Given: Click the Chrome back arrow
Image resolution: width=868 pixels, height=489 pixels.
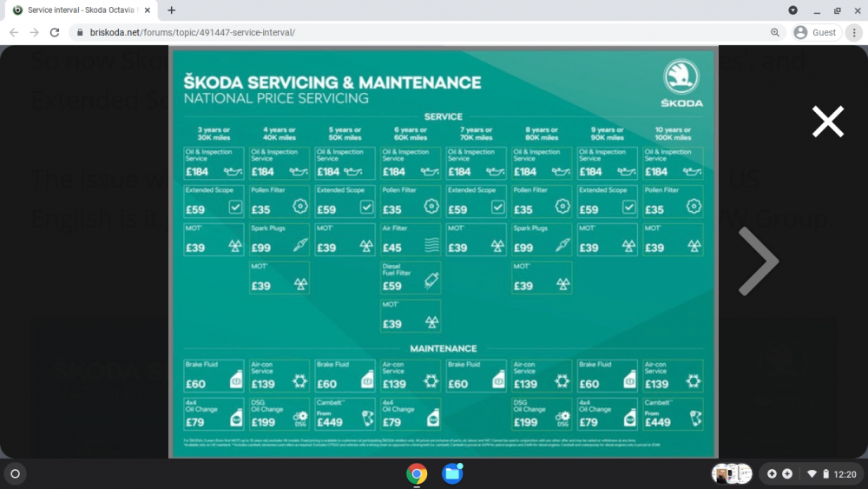Looking at the screenshot, I should [14, 33].
